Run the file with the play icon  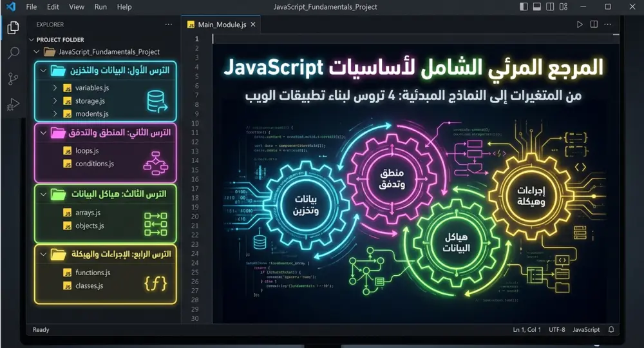pos(580,24)
